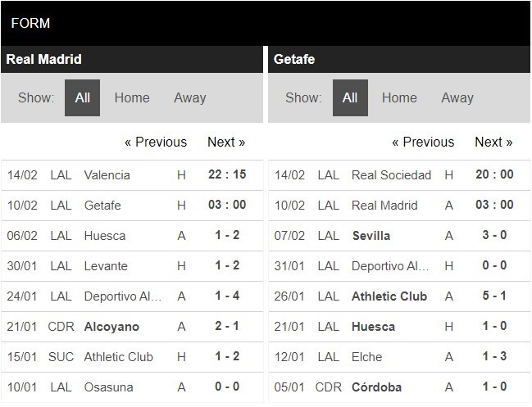Click the Huesca 1 - 2 score
This screenshot has width=532, height=407.
pyautogui.click(x=228, y=236)
